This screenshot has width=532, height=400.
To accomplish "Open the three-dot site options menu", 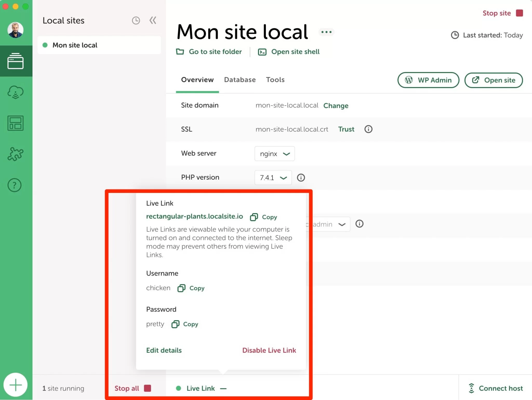I will tap(327, 32).
